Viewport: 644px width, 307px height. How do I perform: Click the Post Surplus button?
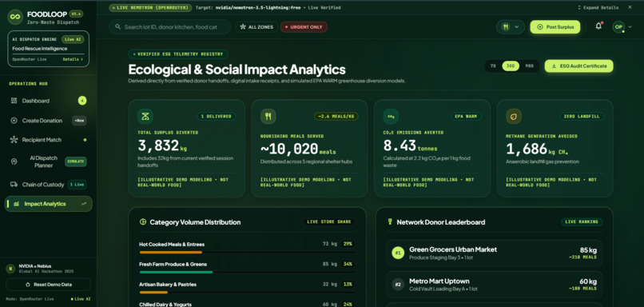click(555, 26)
